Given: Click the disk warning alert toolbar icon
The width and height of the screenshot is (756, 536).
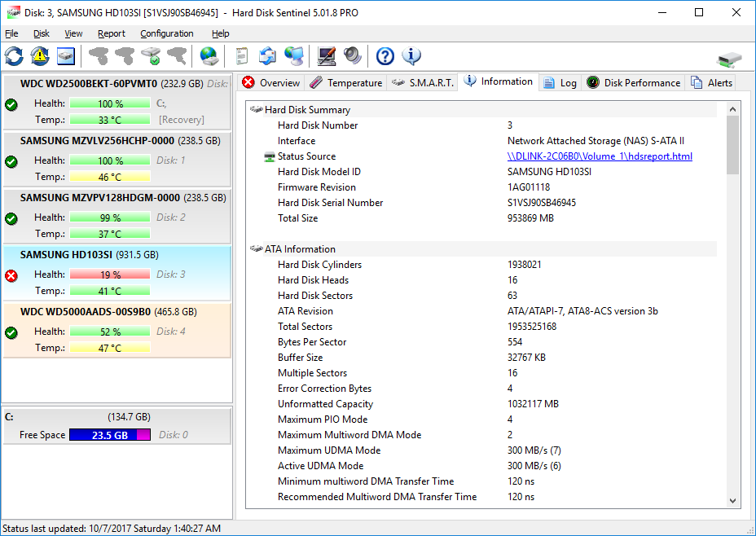Looking at the screenshot, I should pos(37,55).
